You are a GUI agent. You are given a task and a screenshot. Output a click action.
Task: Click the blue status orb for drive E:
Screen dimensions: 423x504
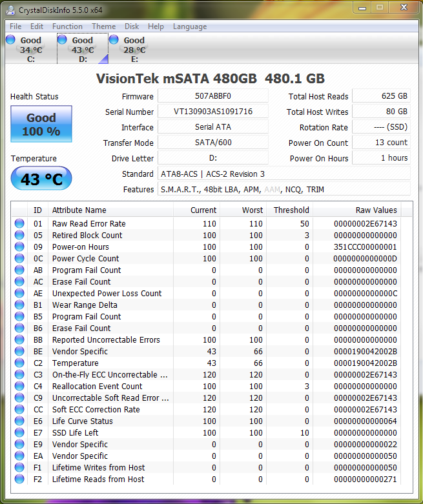coord(114,40)
